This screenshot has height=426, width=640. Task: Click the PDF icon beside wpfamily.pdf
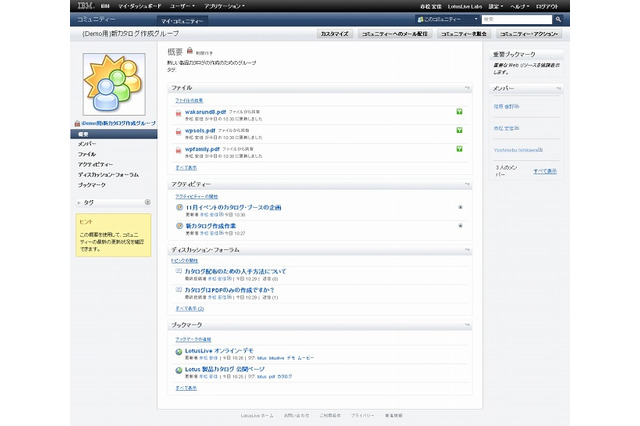pos(178,150)
